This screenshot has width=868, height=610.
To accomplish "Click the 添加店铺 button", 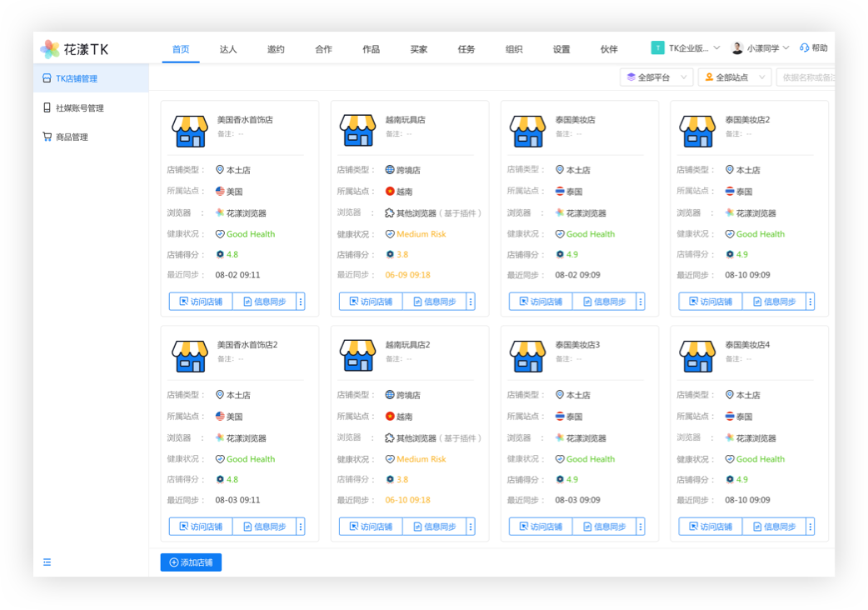I will 191,562.
